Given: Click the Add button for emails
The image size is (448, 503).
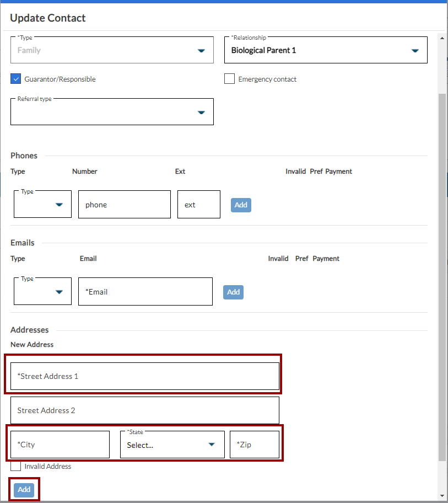Looking at the screenshot, I should (233, 292).
